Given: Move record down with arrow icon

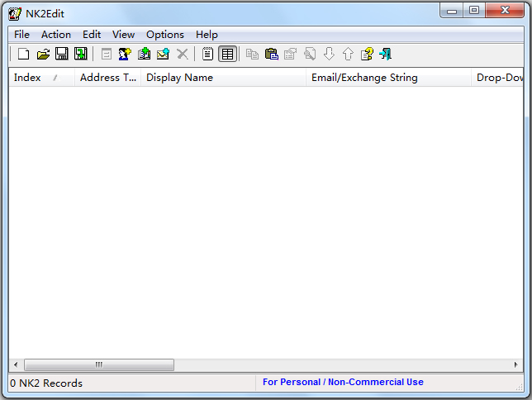Looking at the screenshot, I should [x=329, y=54].
